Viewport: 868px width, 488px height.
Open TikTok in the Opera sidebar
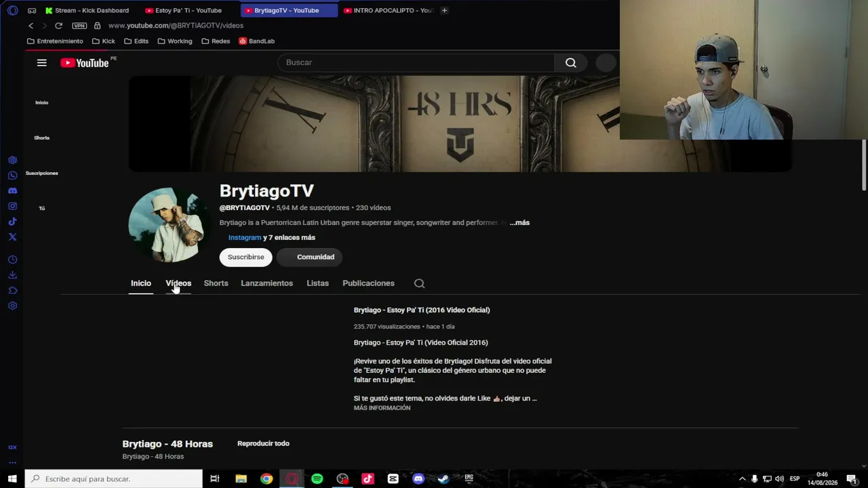click(12, 222)
